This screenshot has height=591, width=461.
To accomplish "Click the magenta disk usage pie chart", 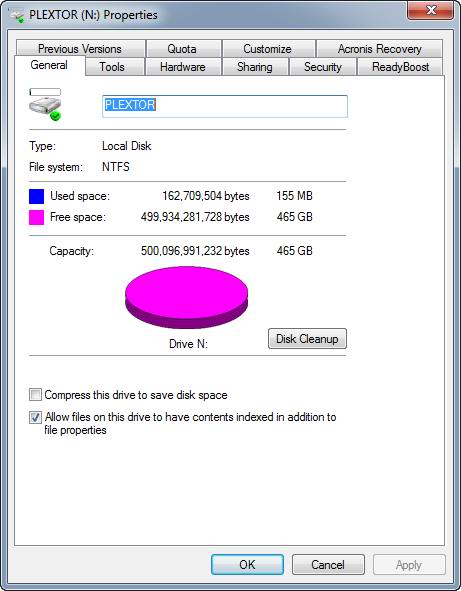I will click(x=187, y=297).
